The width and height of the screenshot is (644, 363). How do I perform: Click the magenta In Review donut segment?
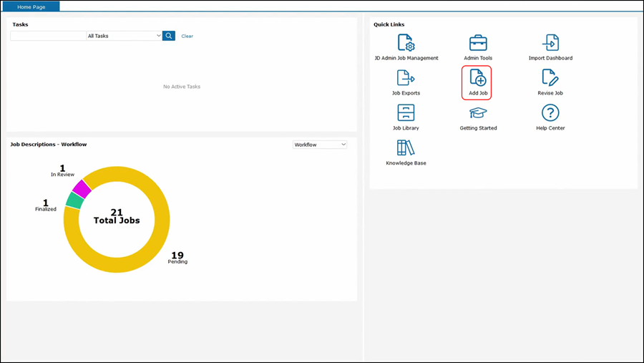[x=82, y=188]
